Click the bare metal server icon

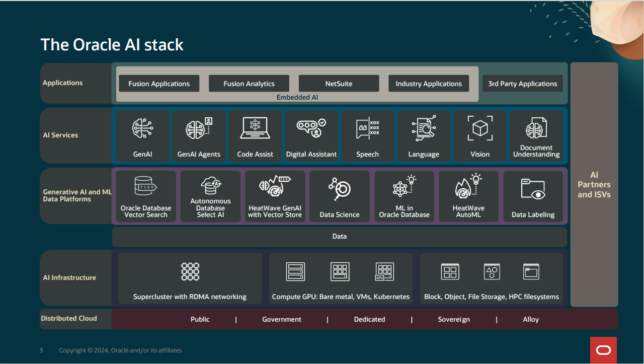coord(295,271)
